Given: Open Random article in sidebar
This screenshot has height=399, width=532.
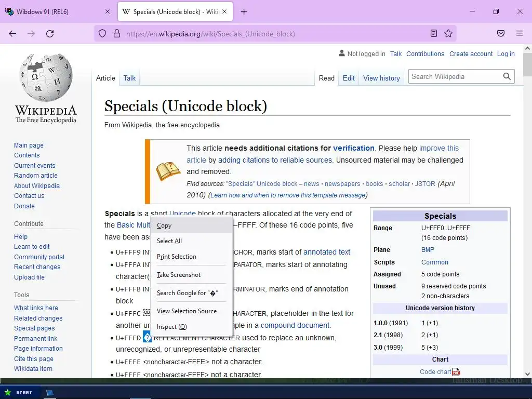Looking at the screenshot, I should 36,176.
